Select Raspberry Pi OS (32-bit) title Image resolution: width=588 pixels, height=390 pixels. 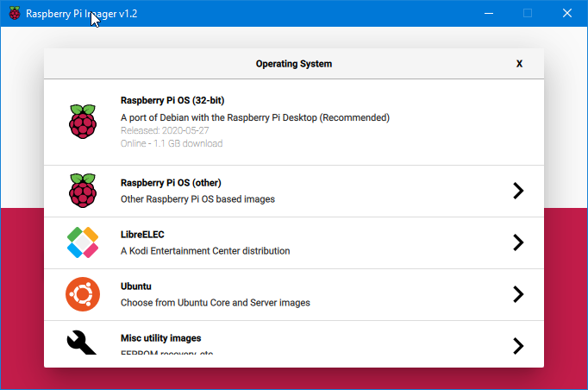pyautogui.click(x=172, y=101)
